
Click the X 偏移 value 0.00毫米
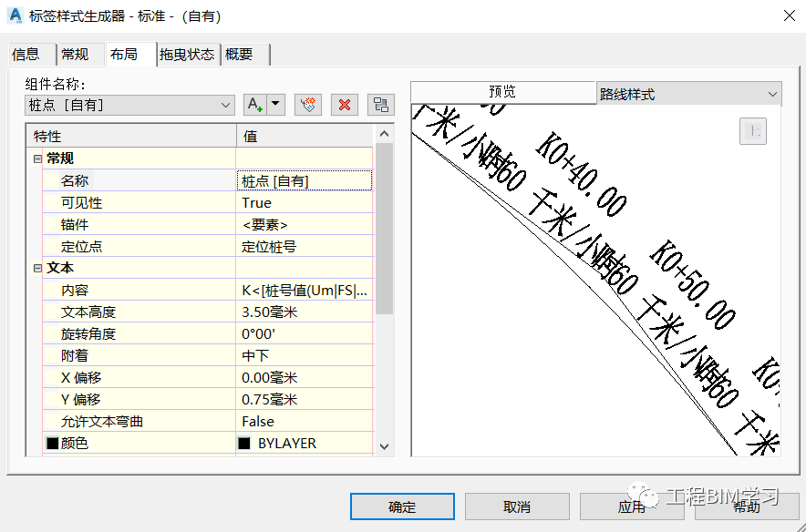click(x=305, y=378)
